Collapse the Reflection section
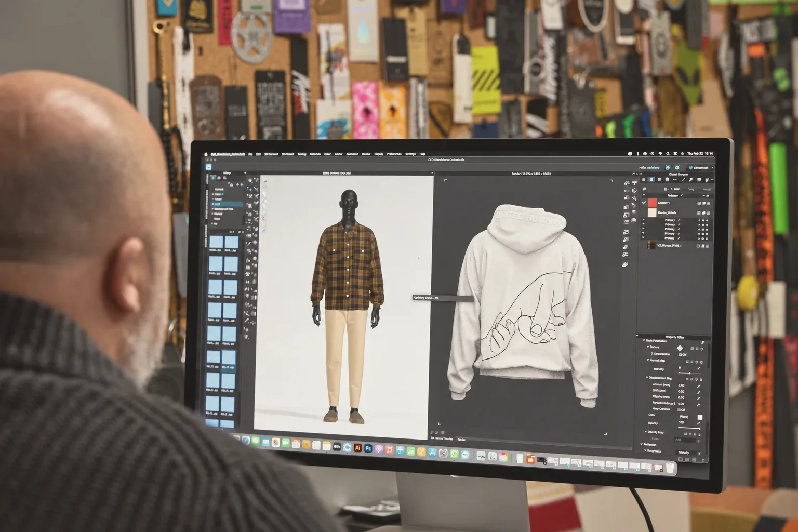This screenshot has width=798, height=532. pyautogui.click(x=642, y=444)
